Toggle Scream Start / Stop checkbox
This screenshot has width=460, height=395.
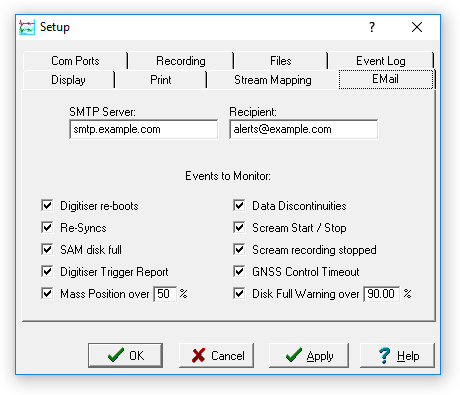point(239,227)
